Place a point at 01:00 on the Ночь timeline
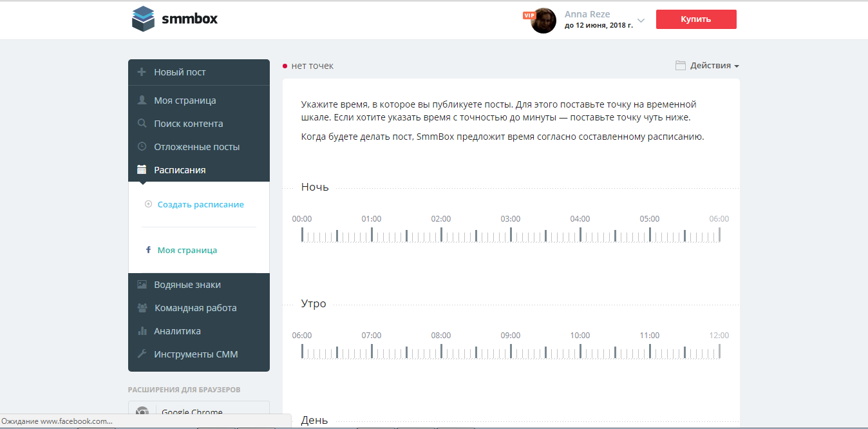868x429 pixels. 372,234
